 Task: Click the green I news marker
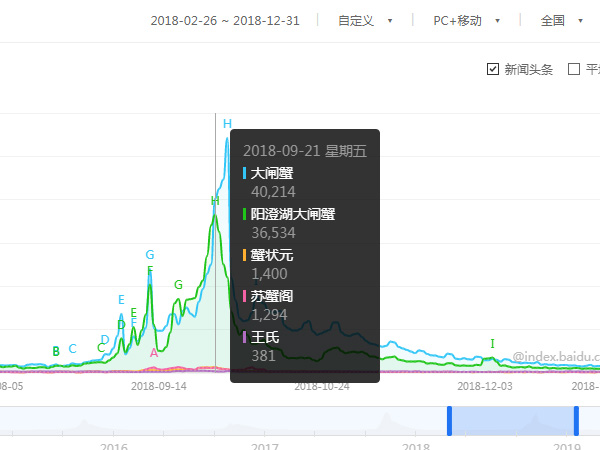(x=492, y=344)
